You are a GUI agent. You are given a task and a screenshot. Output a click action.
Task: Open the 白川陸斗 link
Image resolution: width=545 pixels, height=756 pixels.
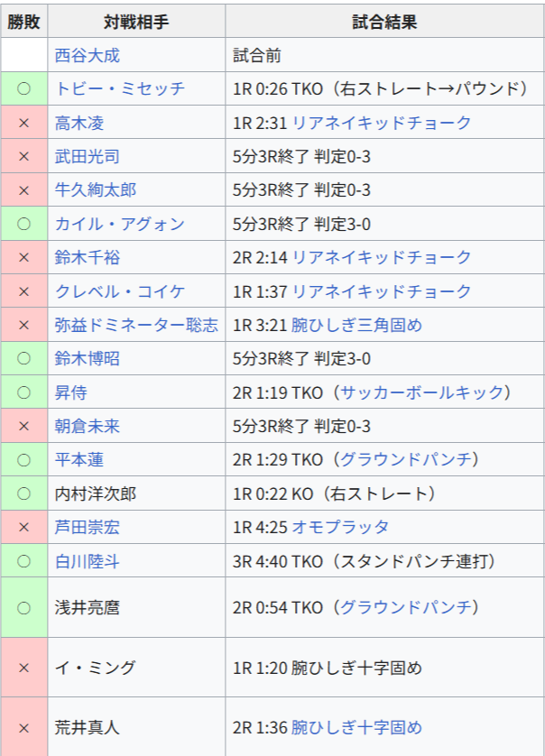[x=87, y=561]
